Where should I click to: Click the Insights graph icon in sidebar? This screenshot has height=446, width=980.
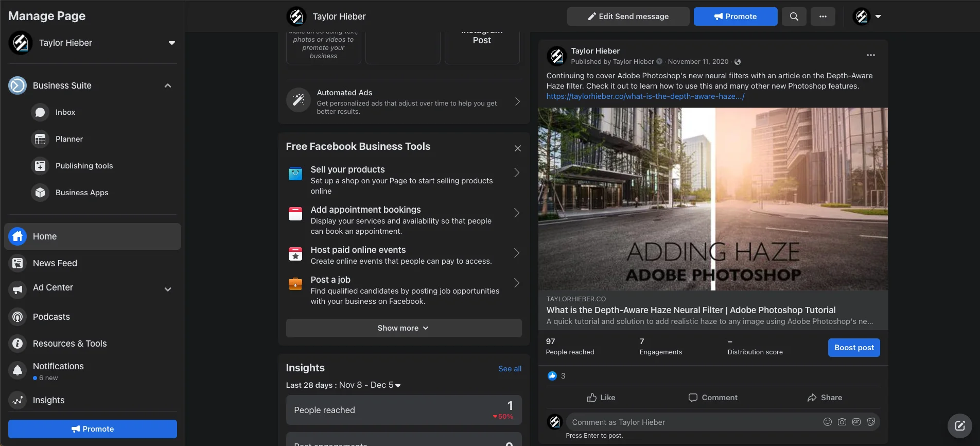point(17,400)
